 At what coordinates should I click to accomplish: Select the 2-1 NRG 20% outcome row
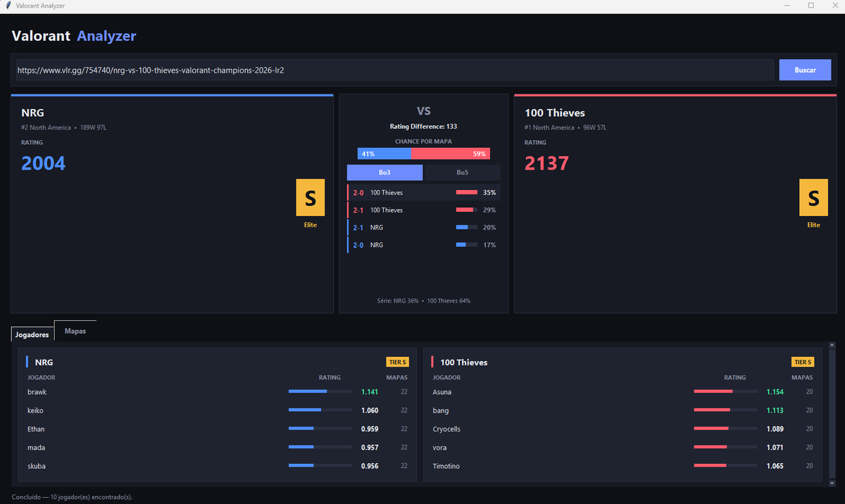(424, 227)
